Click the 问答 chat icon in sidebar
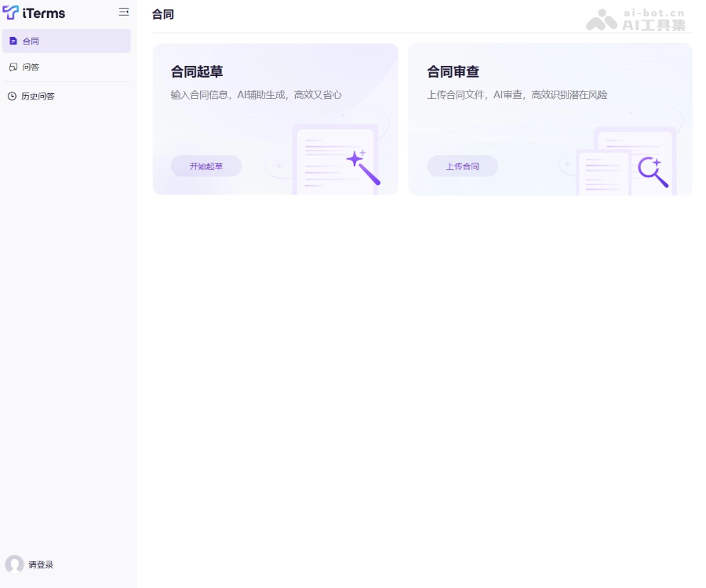Image resolution: width=706 pixels, height=588 pixels. (x=13, y=67)
